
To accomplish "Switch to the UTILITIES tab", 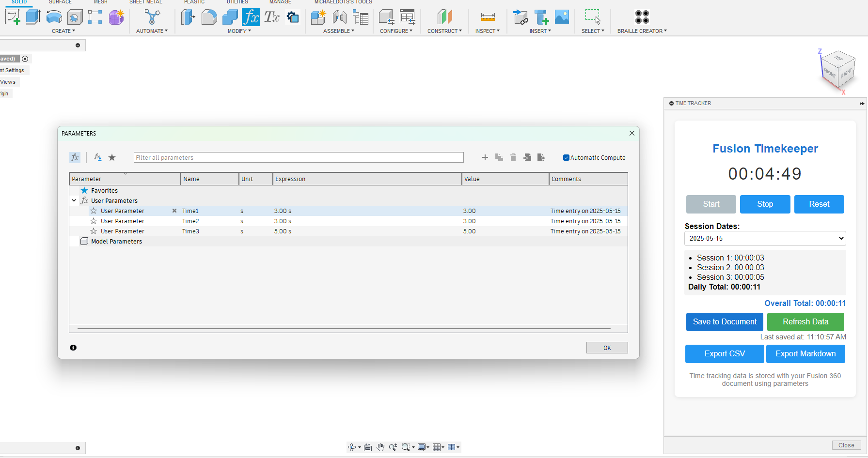I will point(237,2).
